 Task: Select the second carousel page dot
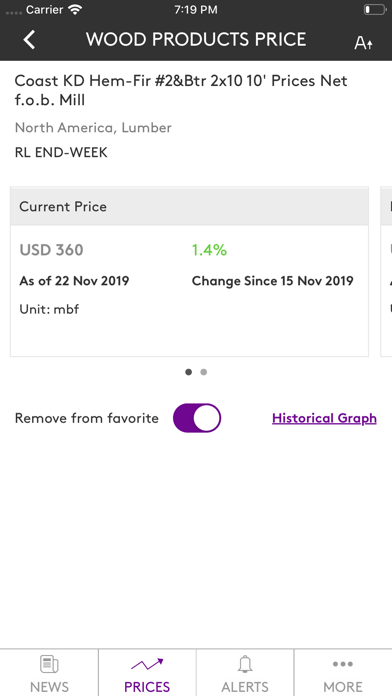(203, 372)
